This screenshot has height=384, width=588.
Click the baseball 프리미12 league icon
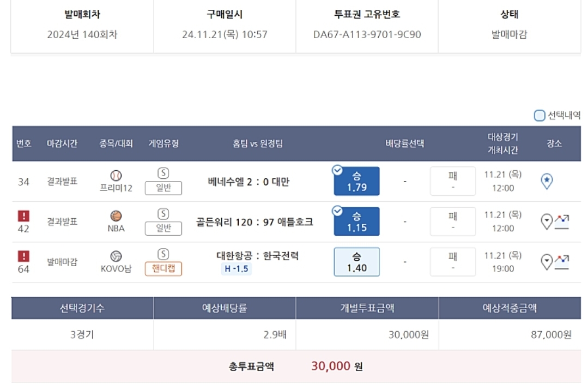pyautogui.click(x=116, y=176)
